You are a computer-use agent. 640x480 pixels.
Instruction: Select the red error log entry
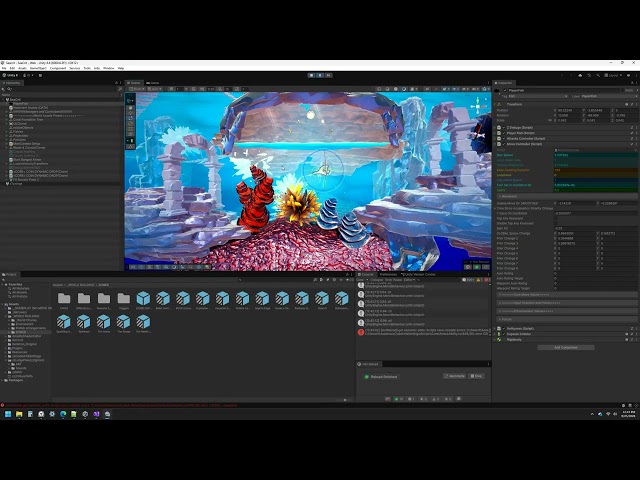coord(423,332)
